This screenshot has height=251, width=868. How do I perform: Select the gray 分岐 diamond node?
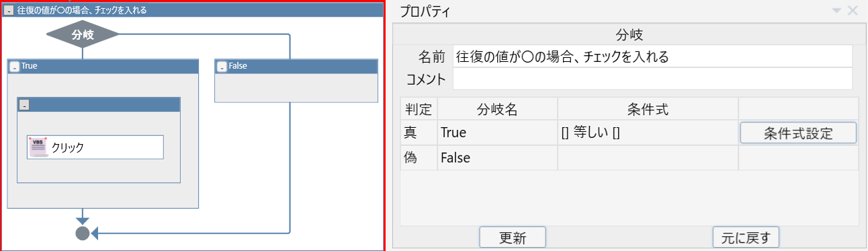(82, 36)
